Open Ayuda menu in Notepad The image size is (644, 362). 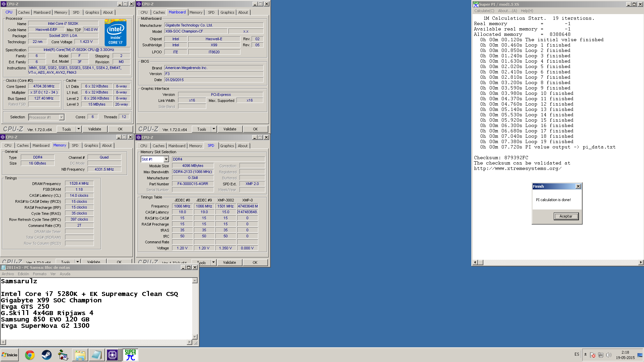(x=65, y=274)
